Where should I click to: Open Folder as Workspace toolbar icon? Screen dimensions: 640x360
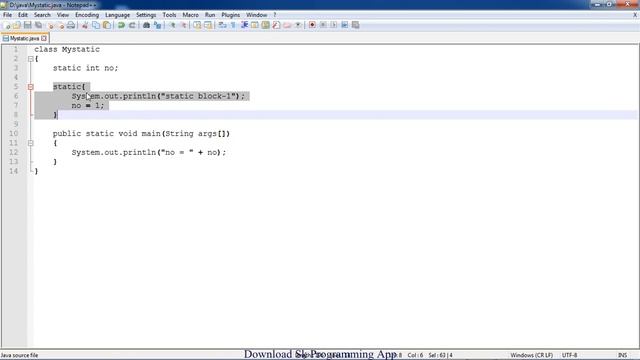tap(287, 25)
